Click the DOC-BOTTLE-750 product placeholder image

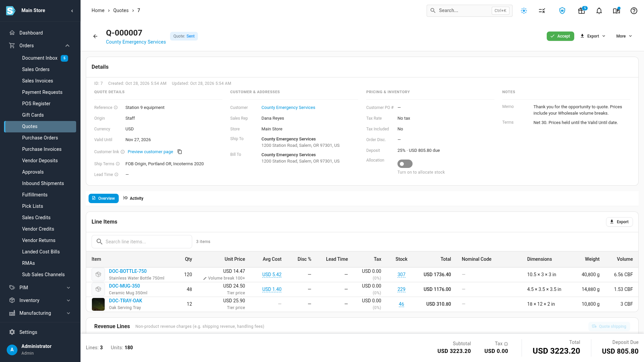tap(98, 275)
